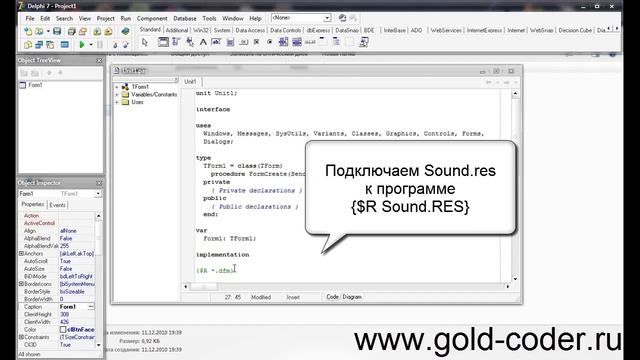
Task: Pick the Label (A) component
Action: [x=203, y=42]
